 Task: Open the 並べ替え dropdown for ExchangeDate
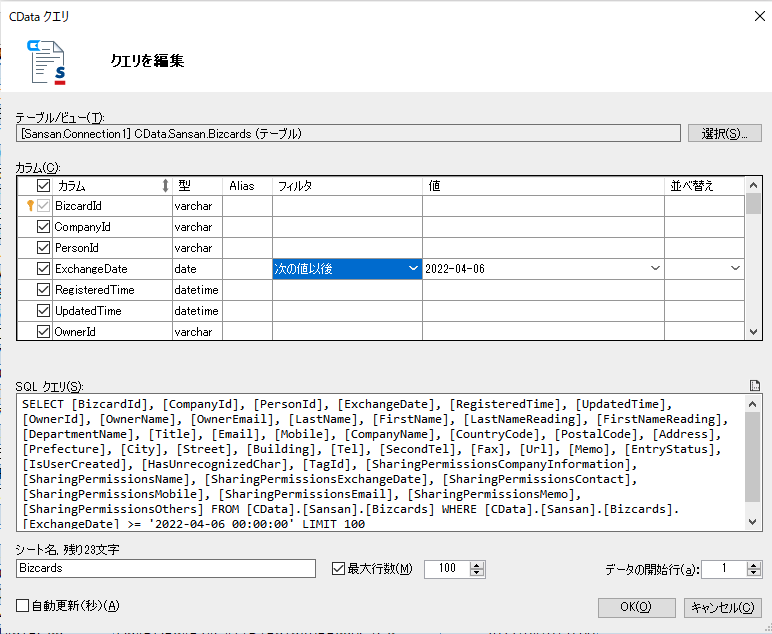click(x=735, y=268)
